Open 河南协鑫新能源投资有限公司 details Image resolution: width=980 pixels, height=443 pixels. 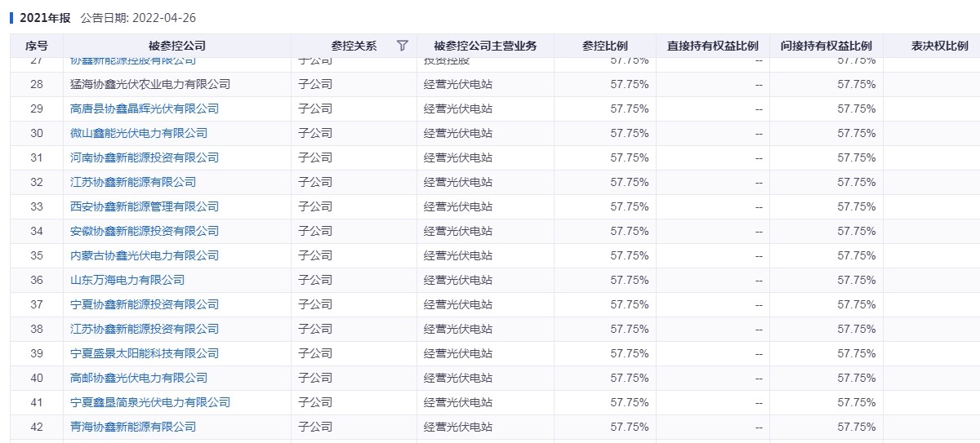pos(145,157)
